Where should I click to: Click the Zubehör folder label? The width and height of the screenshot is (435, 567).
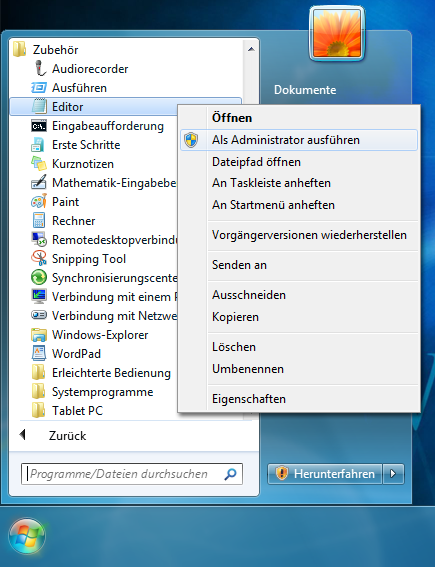pyautogui.click(x=55, y=50)
